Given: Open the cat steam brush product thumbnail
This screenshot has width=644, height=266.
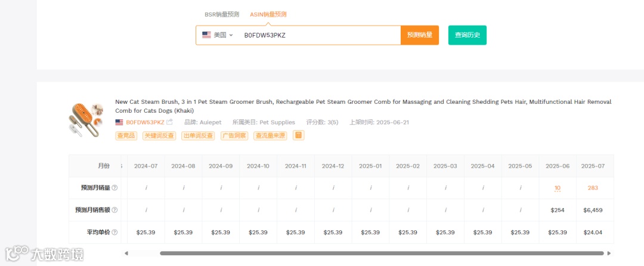Looking at the screenshot, I should pyautogui.click(x=86, y=119).
